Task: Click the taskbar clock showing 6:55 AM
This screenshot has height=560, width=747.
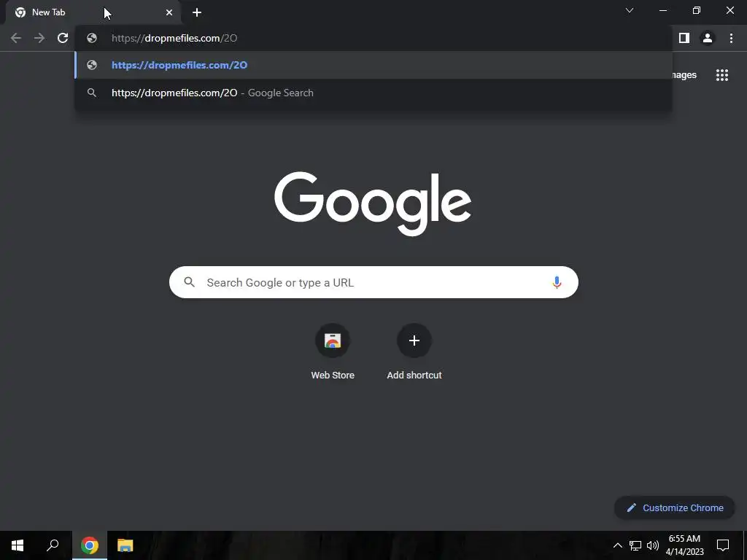Action: pos(684,545)
